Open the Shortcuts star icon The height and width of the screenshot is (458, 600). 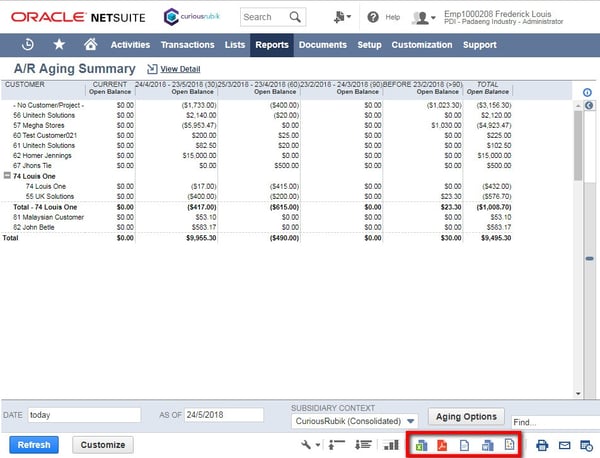(59, 45)
